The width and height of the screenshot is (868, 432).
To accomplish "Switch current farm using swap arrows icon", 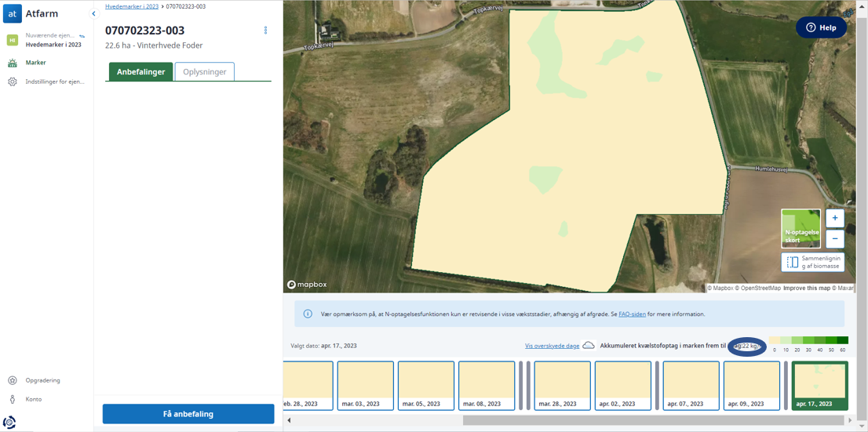I will 82,36.
